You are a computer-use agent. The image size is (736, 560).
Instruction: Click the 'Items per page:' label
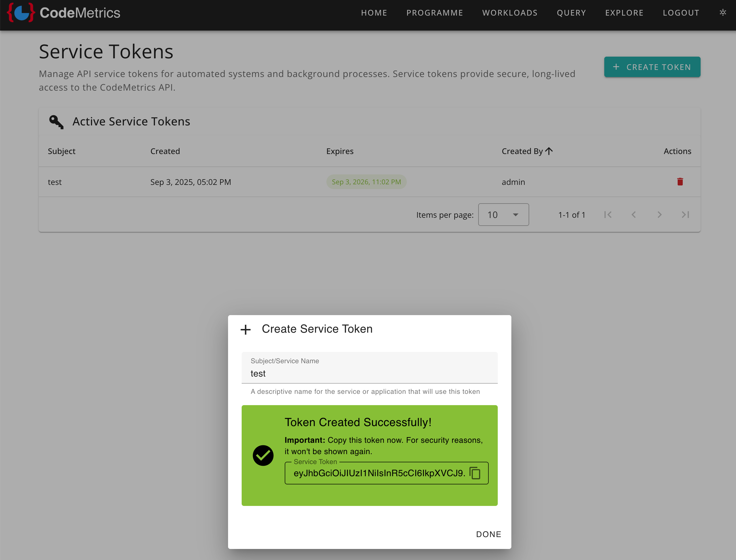[445, 215]
